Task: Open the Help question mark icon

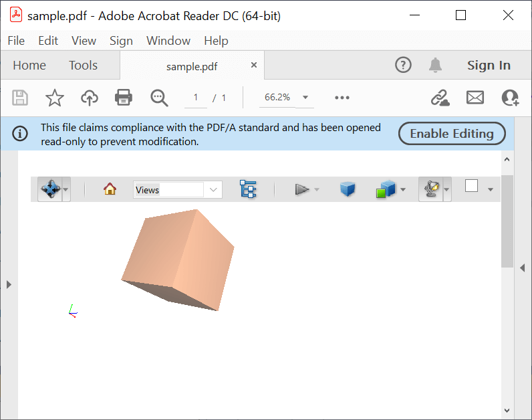Action: [403, 65]
